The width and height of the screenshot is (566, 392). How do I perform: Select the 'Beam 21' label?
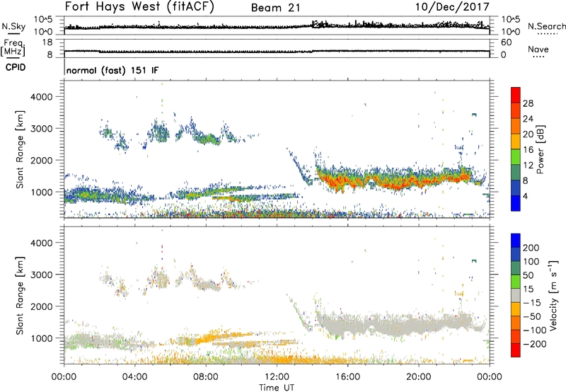coord(276,8)
